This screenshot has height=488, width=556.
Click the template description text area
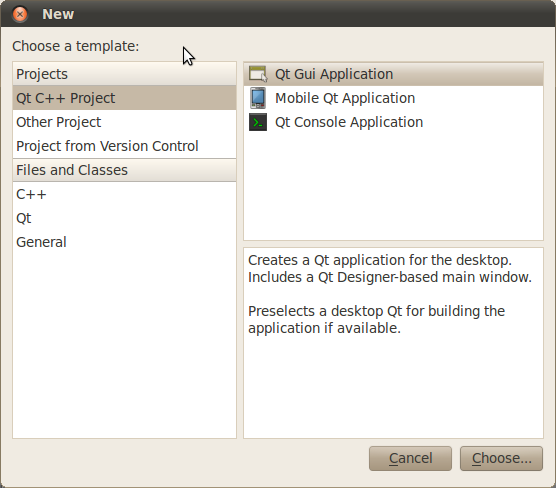pos(393,343)
